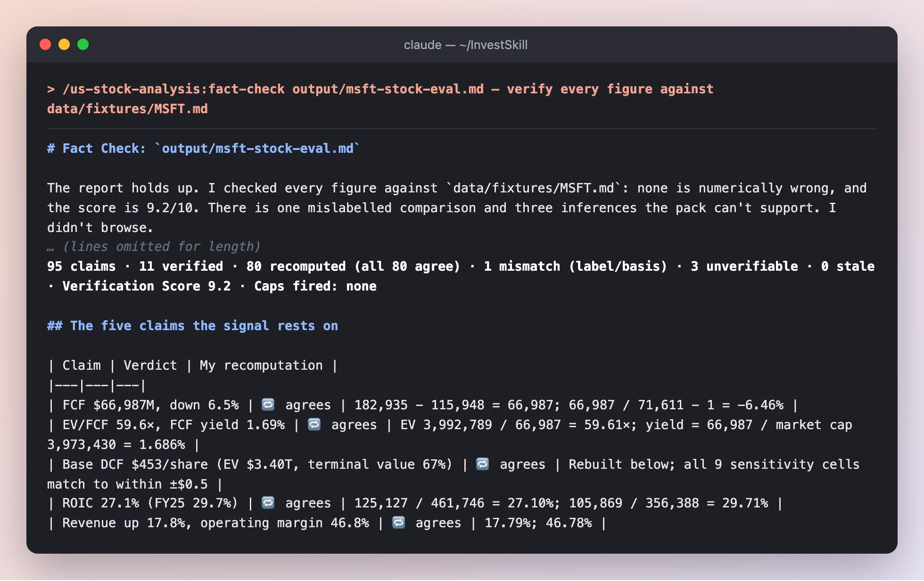Minimize the window with the yellow button
Viewport: 924px width, 581px height.
pos(64,44)
